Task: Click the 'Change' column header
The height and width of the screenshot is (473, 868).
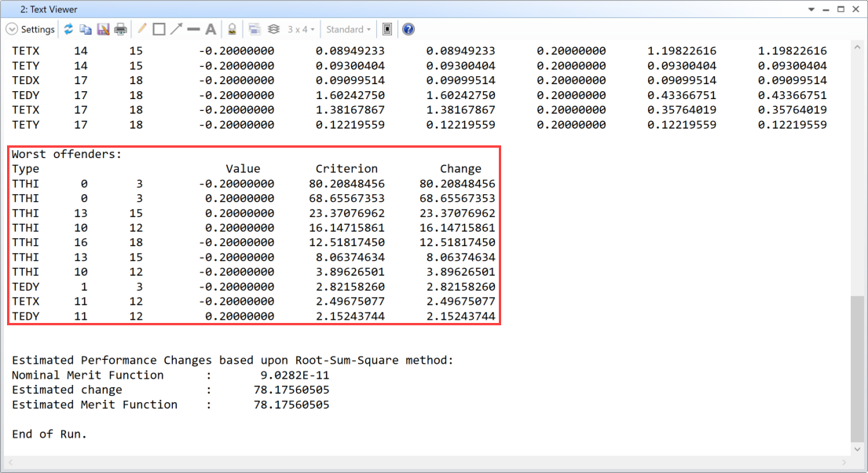Action: [460, 168]
